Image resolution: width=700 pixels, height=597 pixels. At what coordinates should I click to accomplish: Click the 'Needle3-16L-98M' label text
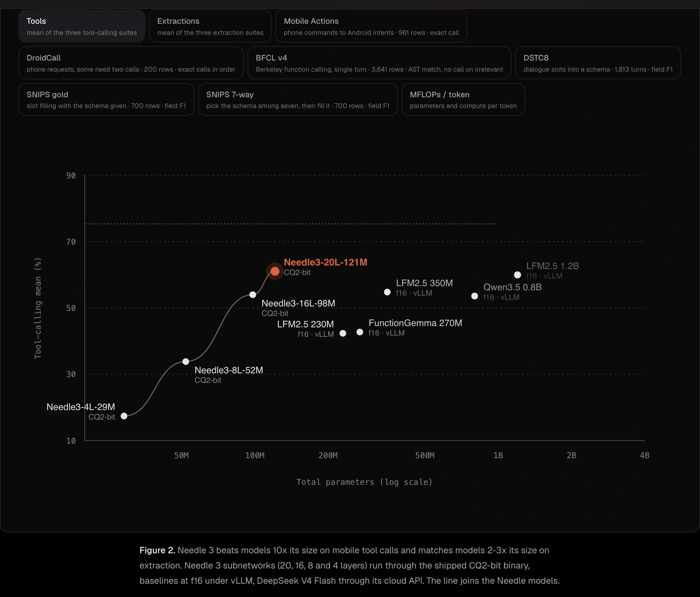pos(298,303)
